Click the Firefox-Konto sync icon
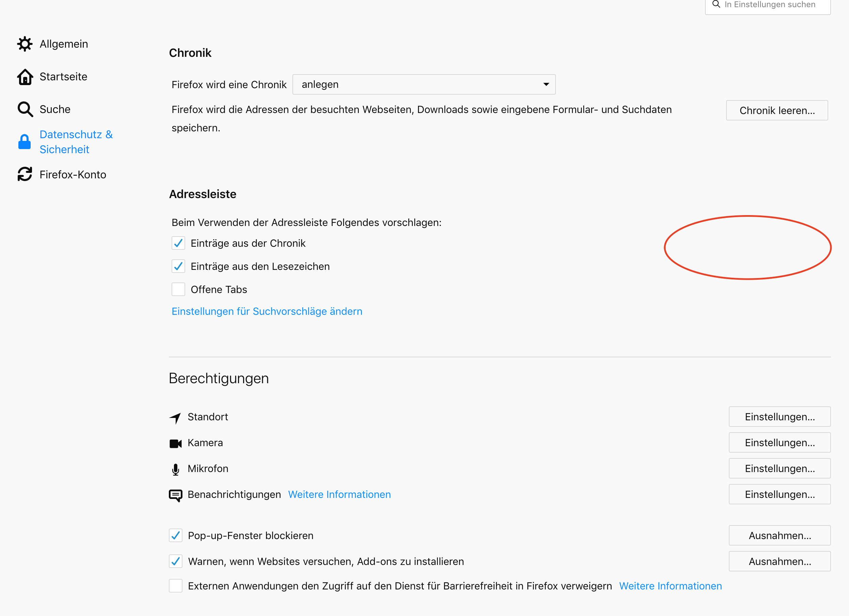 pos(25,174)
